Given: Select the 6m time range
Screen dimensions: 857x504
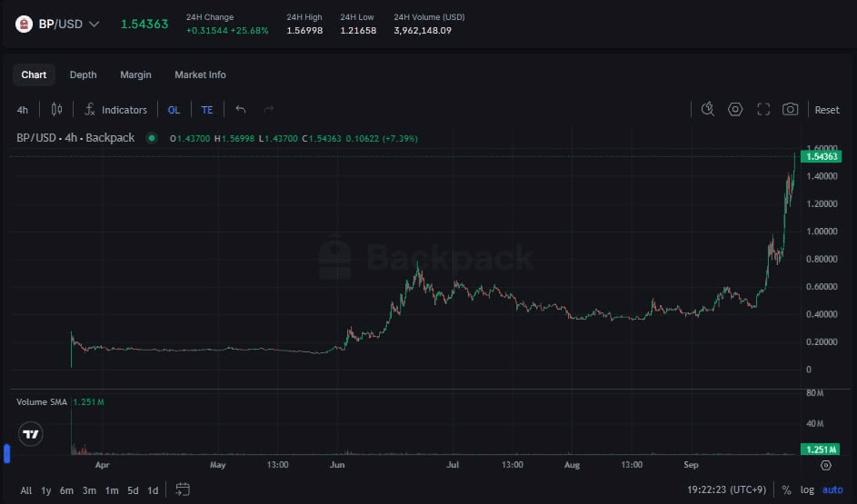Looking at the screenshot, I should pyautogui.click(x=66, y=490).
